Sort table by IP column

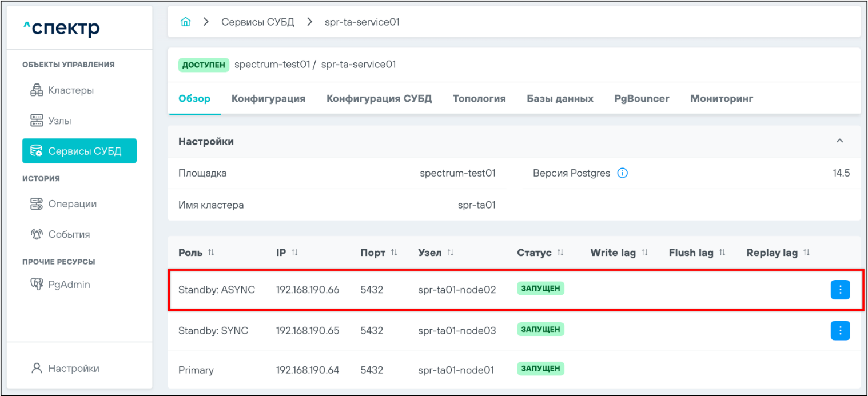click(x=294, y=253)
